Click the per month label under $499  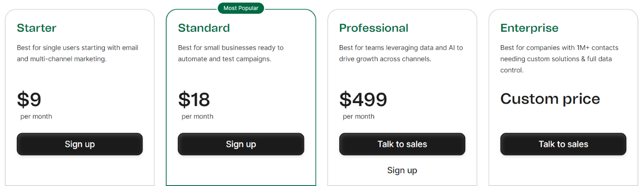point(358,116)
